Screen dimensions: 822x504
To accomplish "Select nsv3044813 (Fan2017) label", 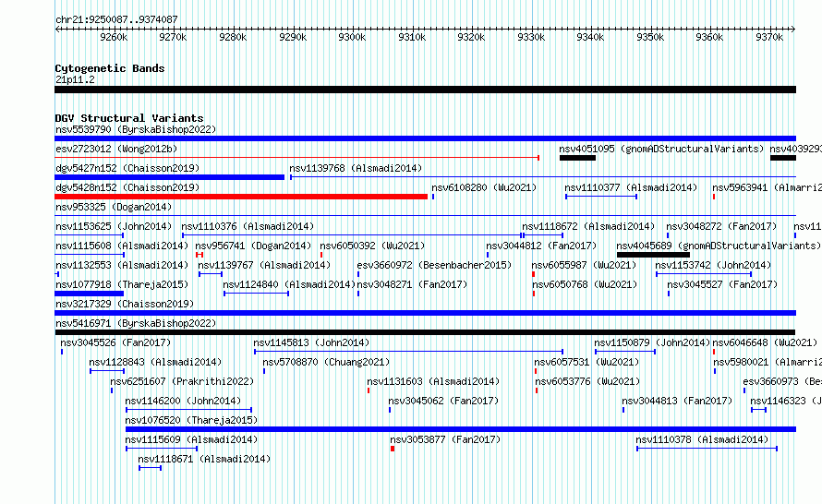I will [677, 401].
